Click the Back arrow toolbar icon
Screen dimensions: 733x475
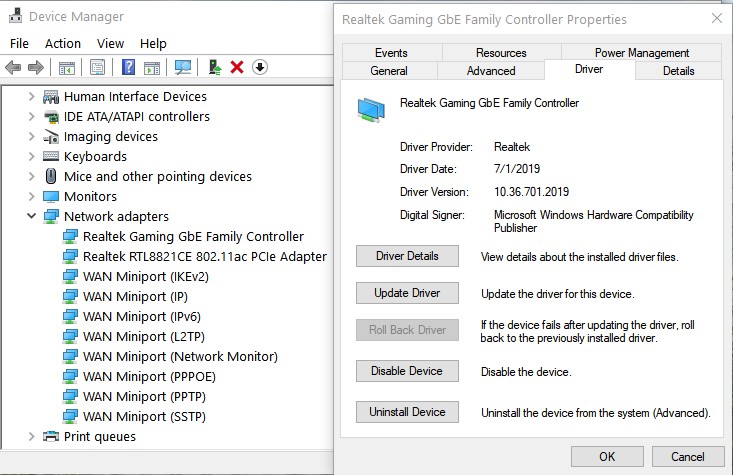coord(13,67)
